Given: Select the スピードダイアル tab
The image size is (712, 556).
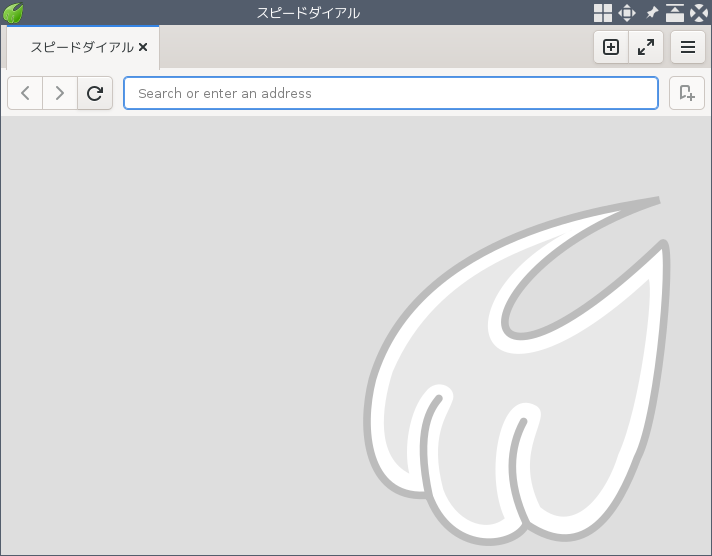Looking at the screenshot, I should (x=83, y=47).
